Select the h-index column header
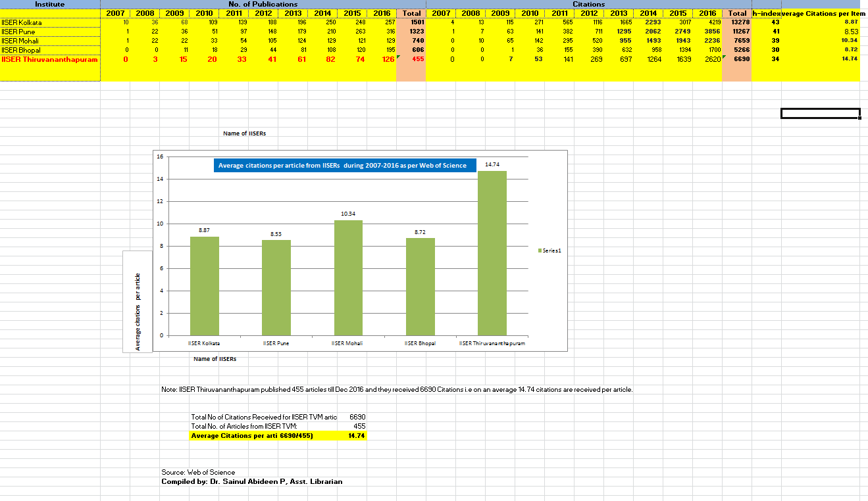This screenshot has width=868, height=501. point(766,13)
